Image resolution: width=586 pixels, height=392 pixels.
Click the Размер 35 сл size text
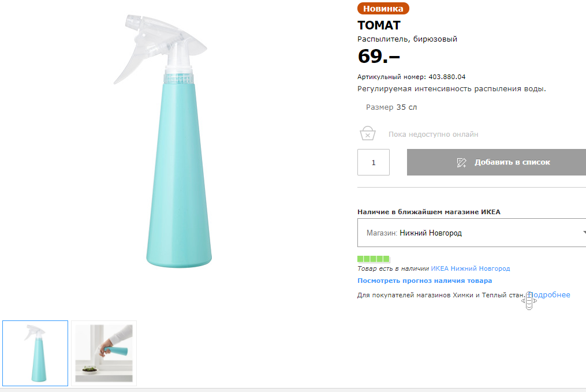coord(391,107)
